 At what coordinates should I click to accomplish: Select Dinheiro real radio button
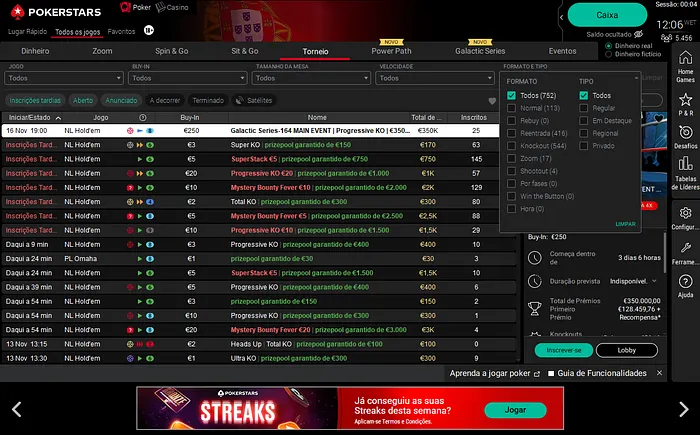coord(608,46)
